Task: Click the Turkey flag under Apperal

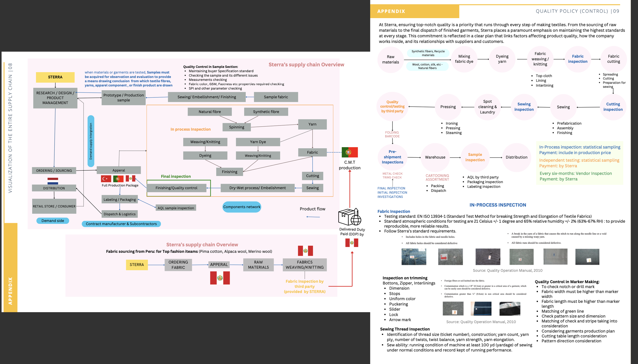Action: 106,179
